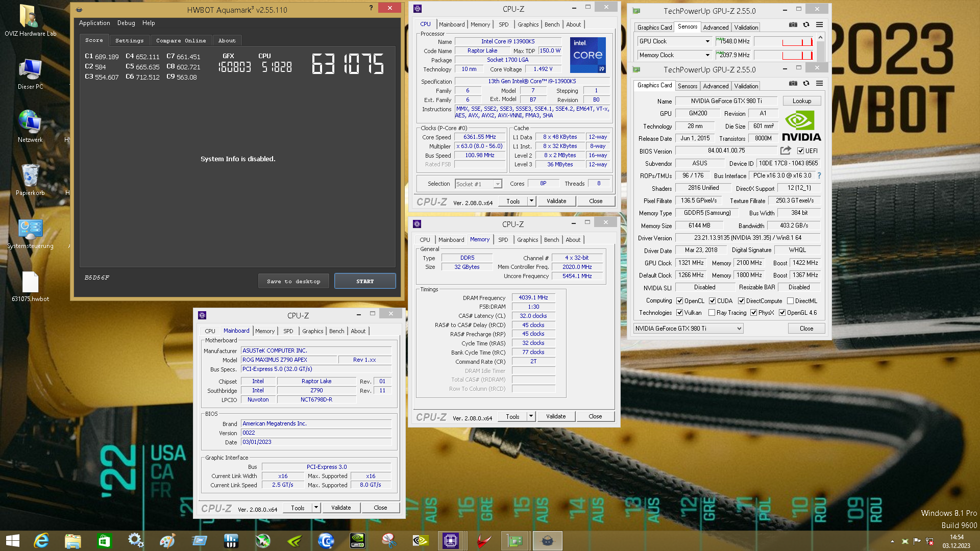The height and width of the screenshot is (551, 980).
Task: Click the GPU Clock sensor graph
Action: [x=784, y=41]
